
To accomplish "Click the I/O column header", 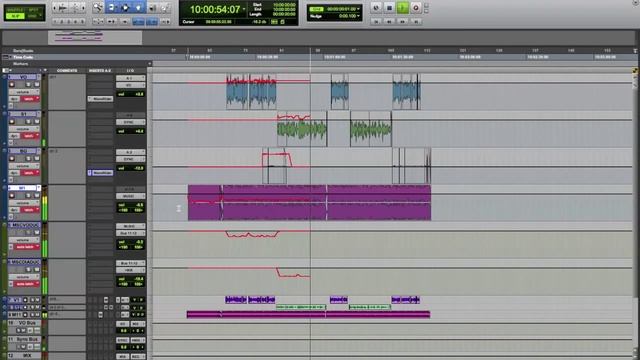I will click(130, 71).
